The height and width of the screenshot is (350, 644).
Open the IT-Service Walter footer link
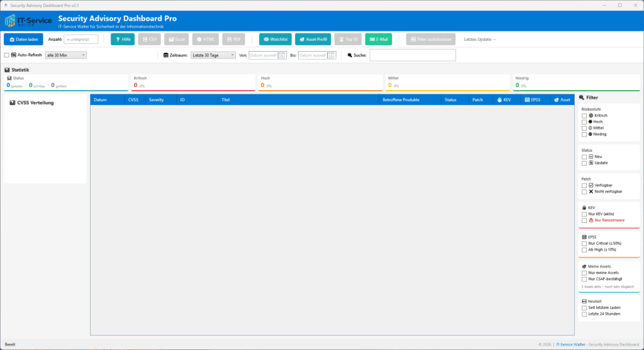pos(570,345)
